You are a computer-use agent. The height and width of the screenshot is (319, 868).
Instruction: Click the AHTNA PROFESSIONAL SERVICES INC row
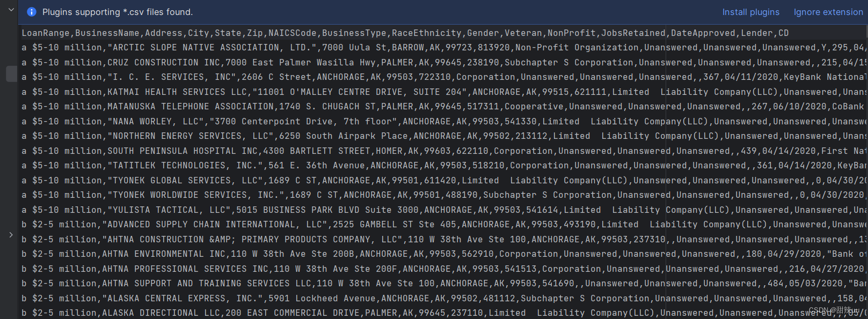(x=444, y=269)
